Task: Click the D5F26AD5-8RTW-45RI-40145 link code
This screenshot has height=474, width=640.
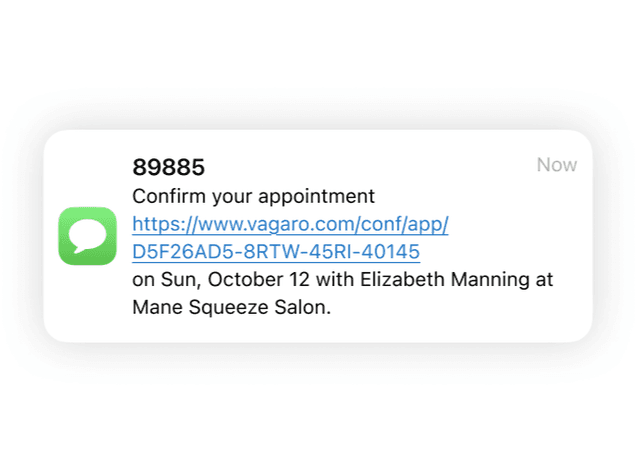Action: 275,251
